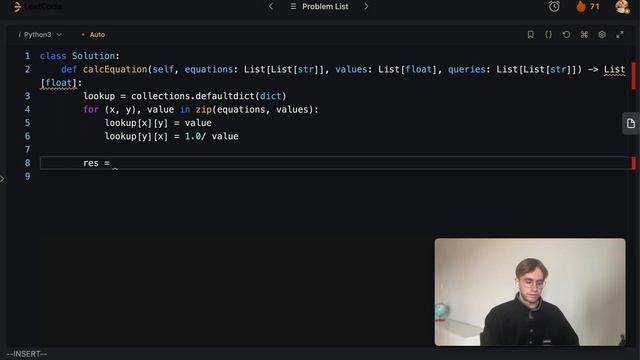Start the timer clock icon

point(554,7)
